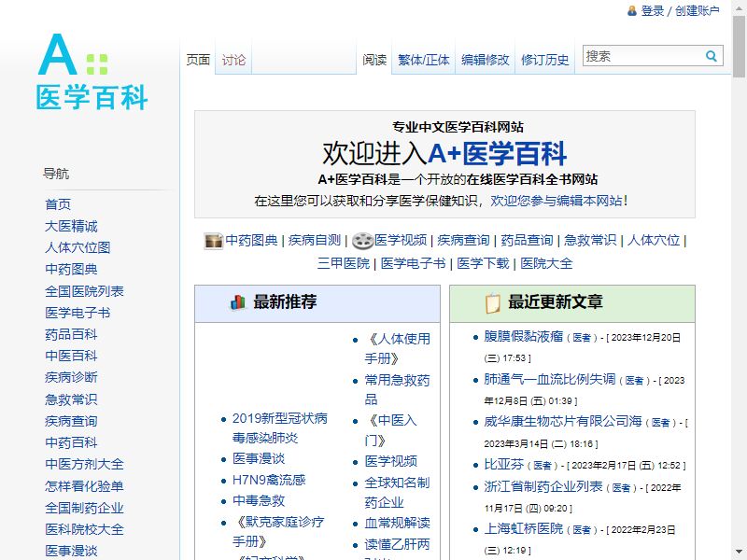The height and width of the screenshot is (560, 747).
Task: Open 威华康生物芯片有限公司海 article
Action: (x=563, y=422)
